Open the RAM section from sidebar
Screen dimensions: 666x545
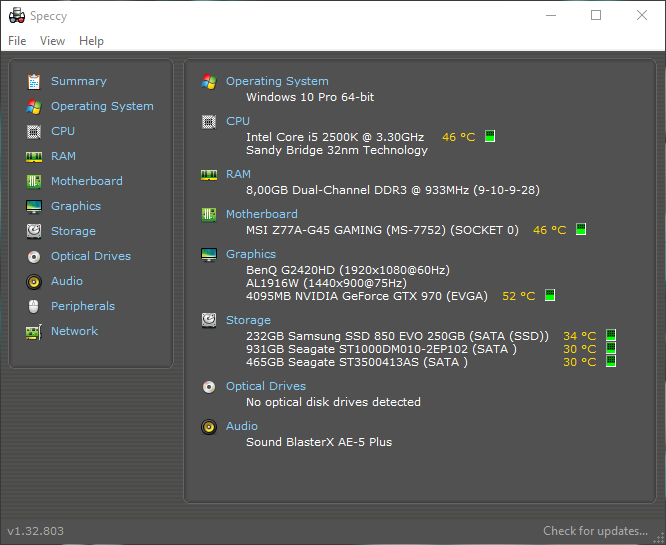click(x=63, y=156)
